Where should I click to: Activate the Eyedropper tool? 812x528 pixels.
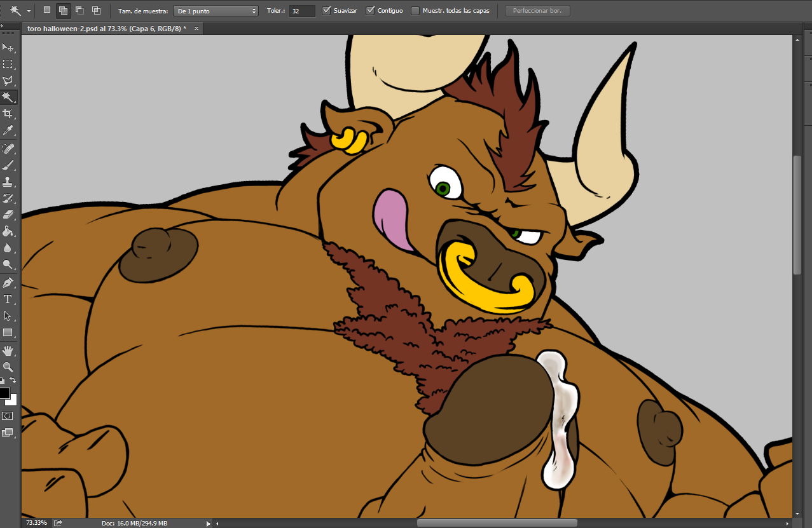pyautogui.click(x=8, y=130)
